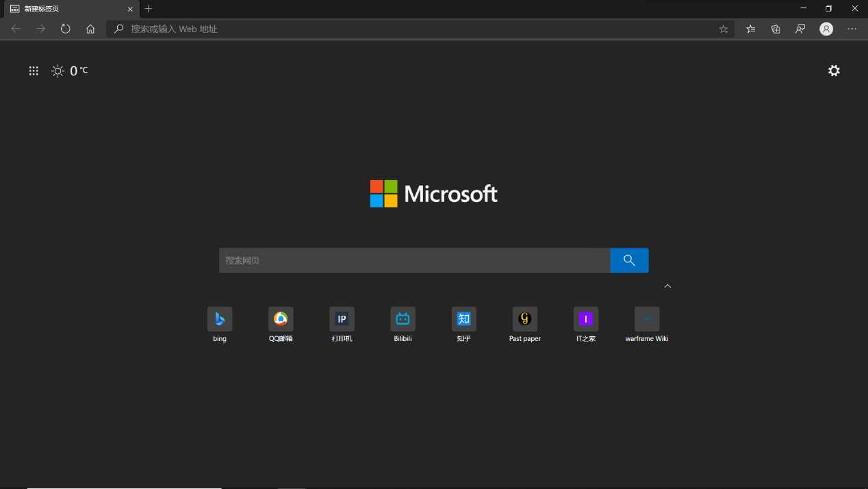This screenshot has height=489, width=868.
Task: Open page settings gear icon
Action: click(834, 71)
